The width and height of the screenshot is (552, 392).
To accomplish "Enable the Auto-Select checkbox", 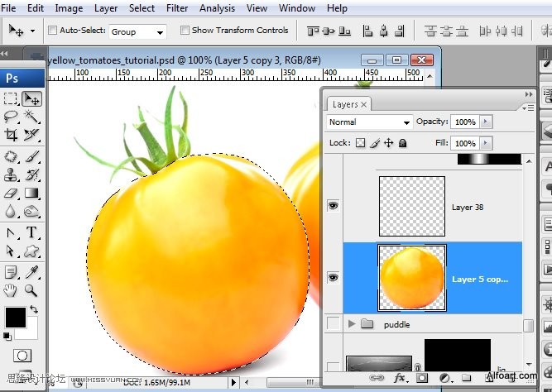I will click(x=52, y=31).
